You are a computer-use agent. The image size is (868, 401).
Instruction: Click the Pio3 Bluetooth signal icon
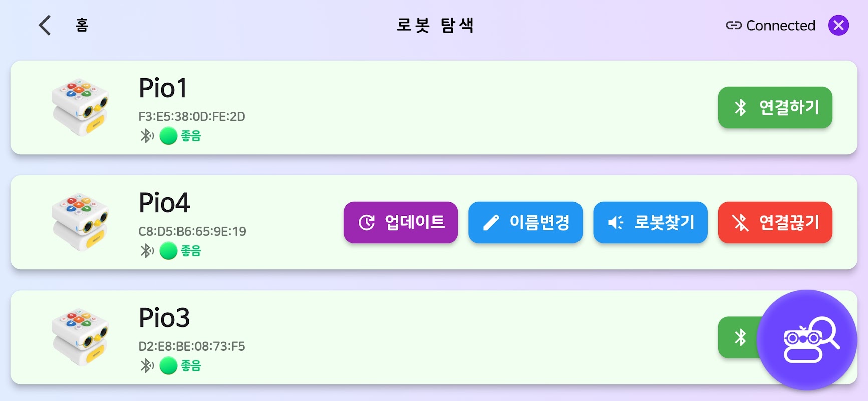[x=146, y=366]
